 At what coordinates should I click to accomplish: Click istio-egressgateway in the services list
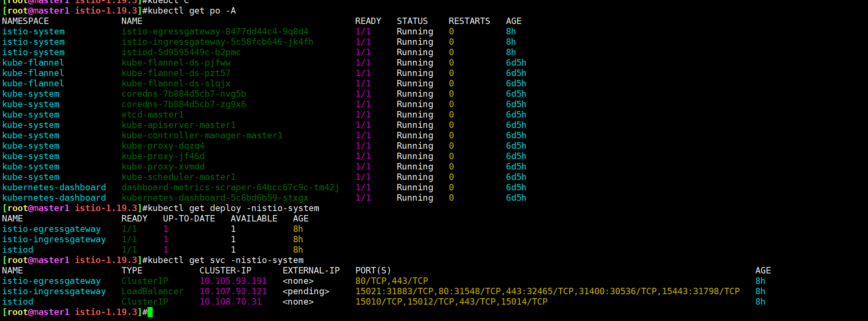(x=52, y=281)
